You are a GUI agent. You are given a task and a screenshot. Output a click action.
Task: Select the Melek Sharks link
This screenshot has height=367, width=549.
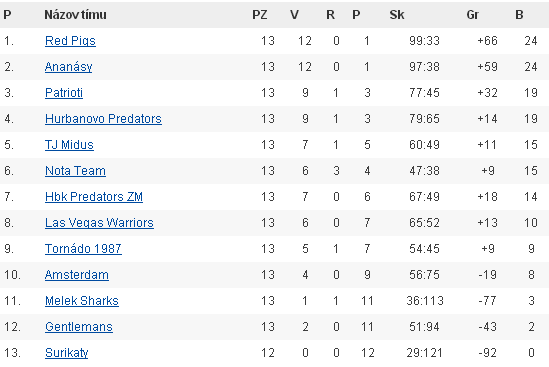pos(82,301)
